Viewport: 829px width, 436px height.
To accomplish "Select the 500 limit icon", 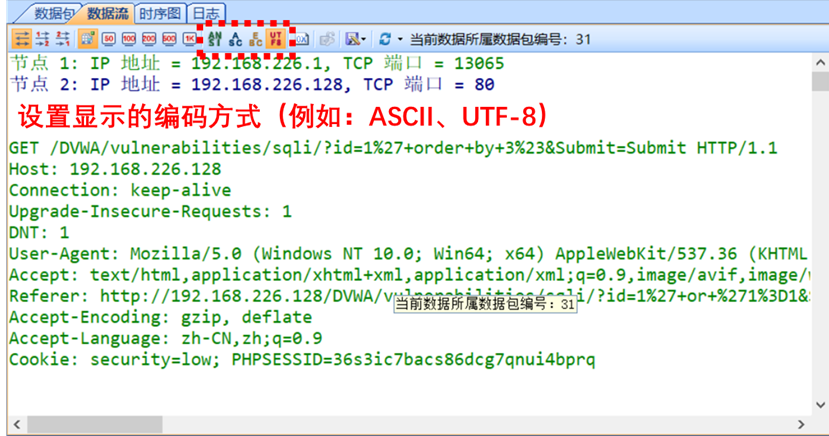I will (x=169, y=39).
